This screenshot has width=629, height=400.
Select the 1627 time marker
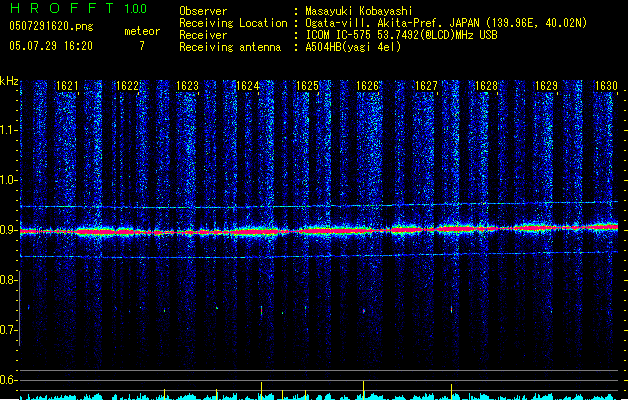(426, 86)
